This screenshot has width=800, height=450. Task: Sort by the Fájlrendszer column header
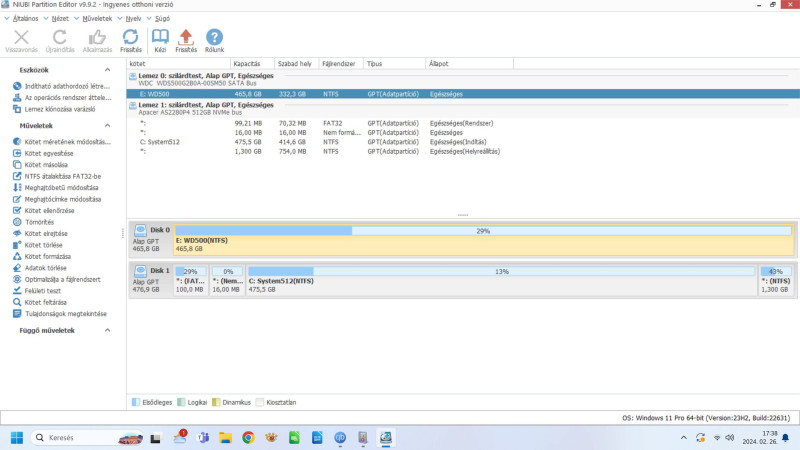[x=341, y=64]
